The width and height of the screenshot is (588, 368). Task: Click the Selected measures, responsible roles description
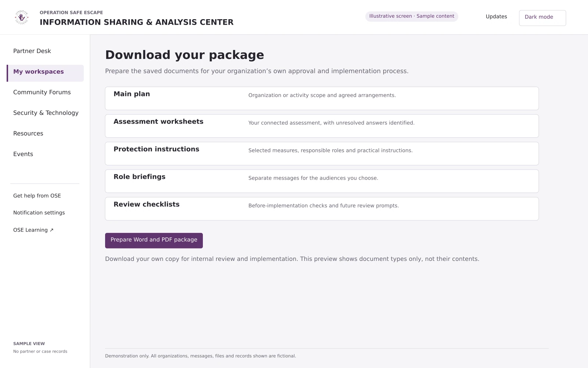[x=330, y=151]
